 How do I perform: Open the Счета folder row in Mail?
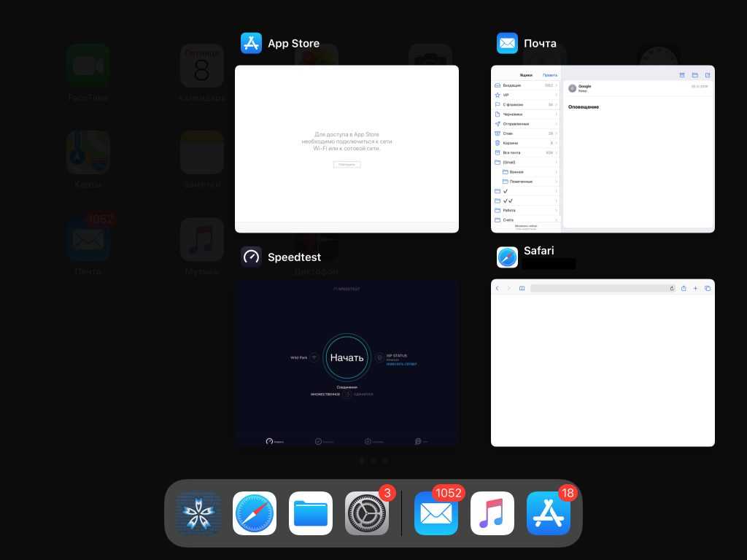526,219
